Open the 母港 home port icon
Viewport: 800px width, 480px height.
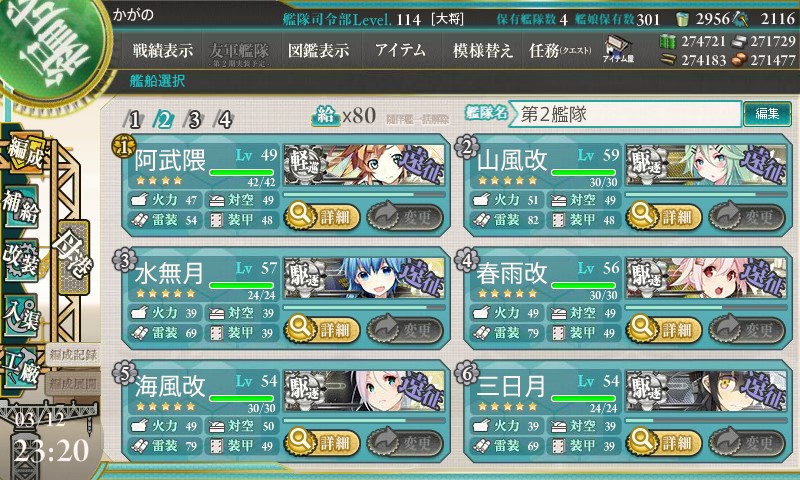tap(73, 256)
